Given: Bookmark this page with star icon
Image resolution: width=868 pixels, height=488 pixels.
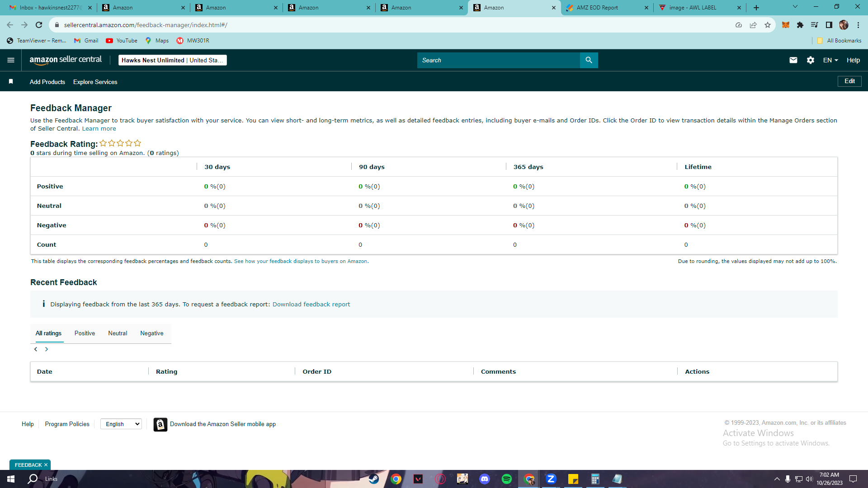Looking at the screenshot, I should (x=767, y=25).
